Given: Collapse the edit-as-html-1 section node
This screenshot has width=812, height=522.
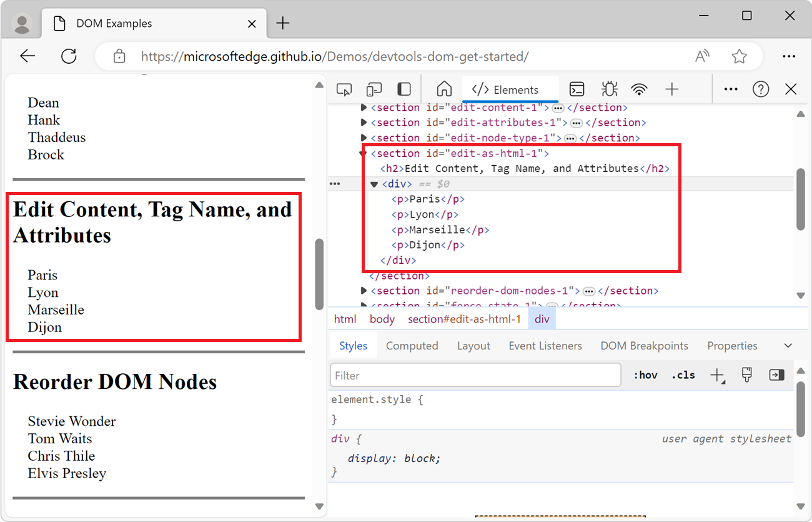Looking at the screenshot, I should (x=363, y=153).
